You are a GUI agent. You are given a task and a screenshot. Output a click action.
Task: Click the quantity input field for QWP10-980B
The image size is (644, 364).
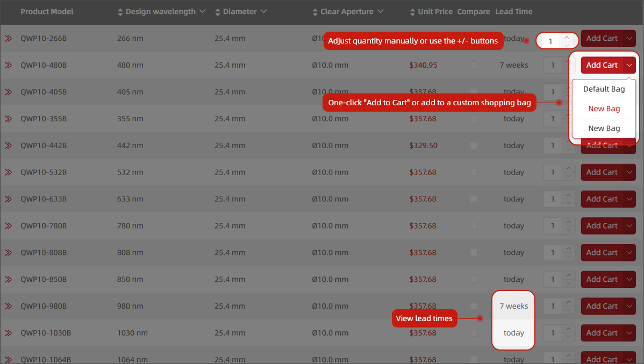[552, 307]
